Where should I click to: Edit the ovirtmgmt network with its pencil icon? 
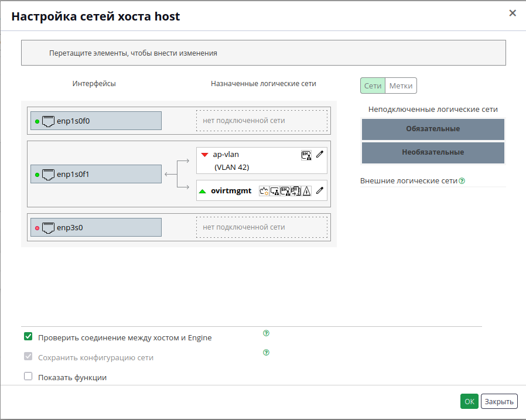(320, 190)
